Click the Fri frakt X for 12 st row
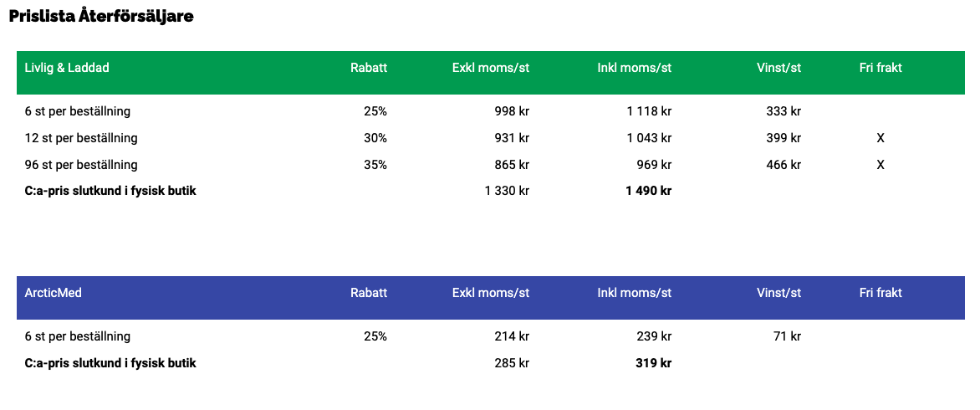 coord(880,138)
